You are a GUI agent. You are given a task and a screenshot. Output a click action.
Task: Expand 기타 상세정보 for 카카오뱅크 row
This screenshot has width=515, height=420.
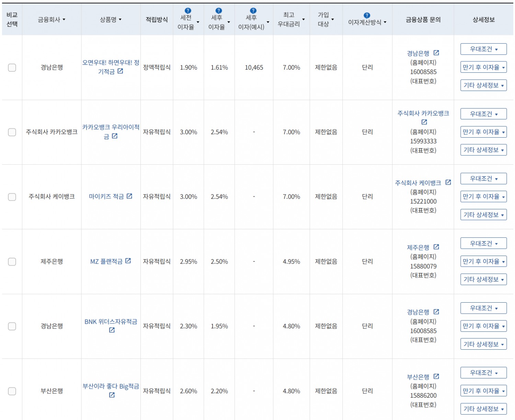click(483, 150)
